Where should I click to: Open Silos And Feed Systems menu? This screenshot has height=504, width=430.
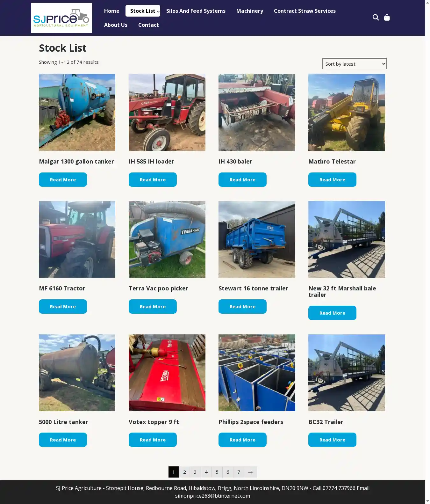(196, 11)
